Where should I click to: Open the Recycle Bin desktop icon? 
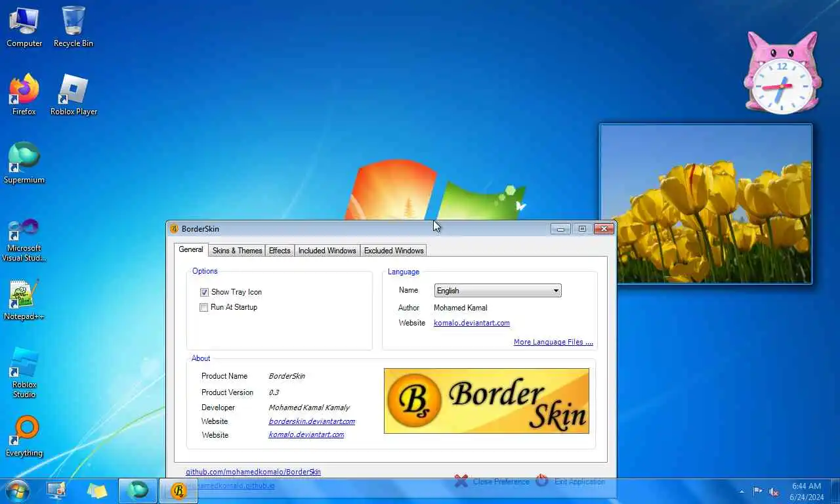[73, 26]
